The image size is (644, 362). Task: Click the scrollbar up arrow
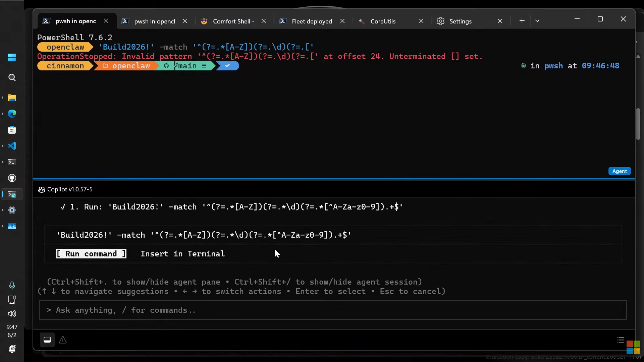(x=638, y=56)
